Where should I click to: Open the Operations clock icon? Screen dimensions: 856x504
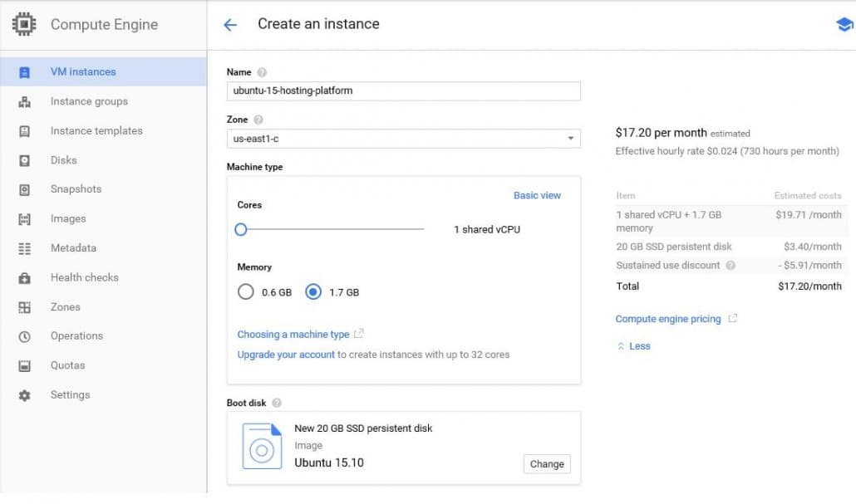coord(27,335)
